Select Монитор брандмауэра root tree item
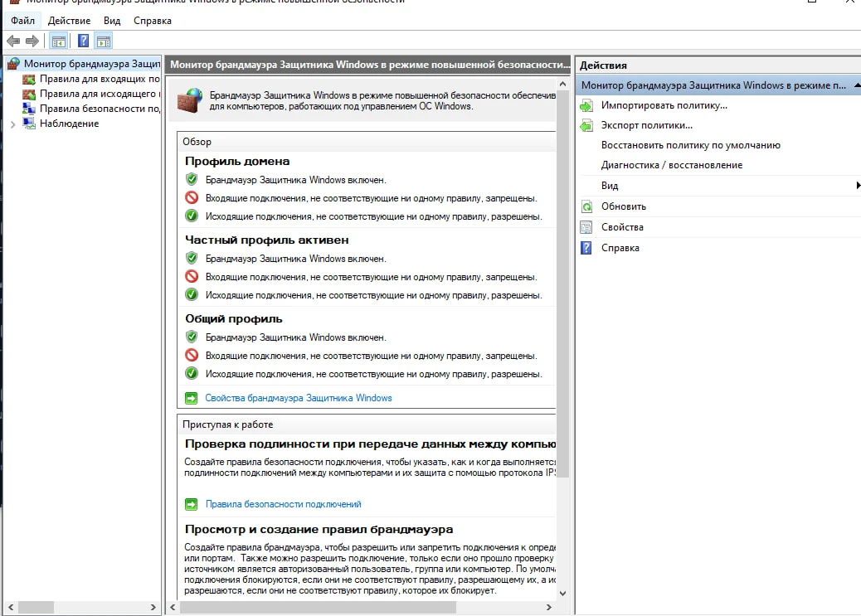Screen dimensions: 861x616 (x=92, y=64)
